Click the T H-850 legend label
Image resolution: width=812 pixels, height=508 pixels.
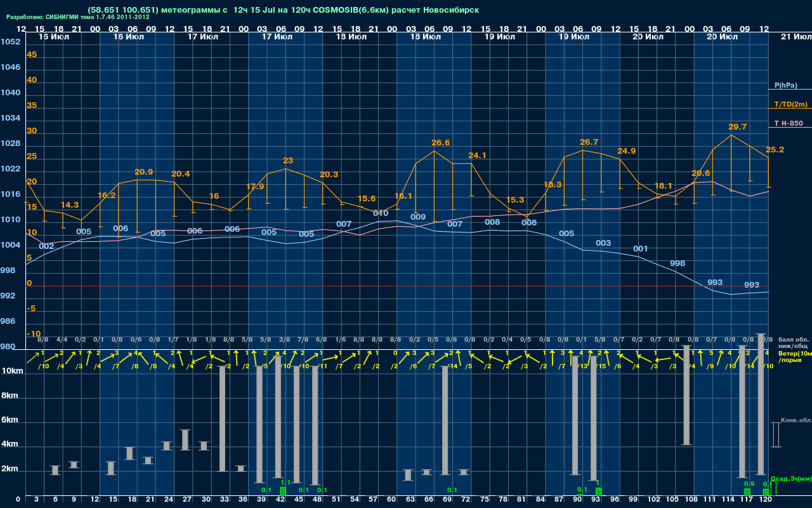pyautogui.click(x=789, y=123)
